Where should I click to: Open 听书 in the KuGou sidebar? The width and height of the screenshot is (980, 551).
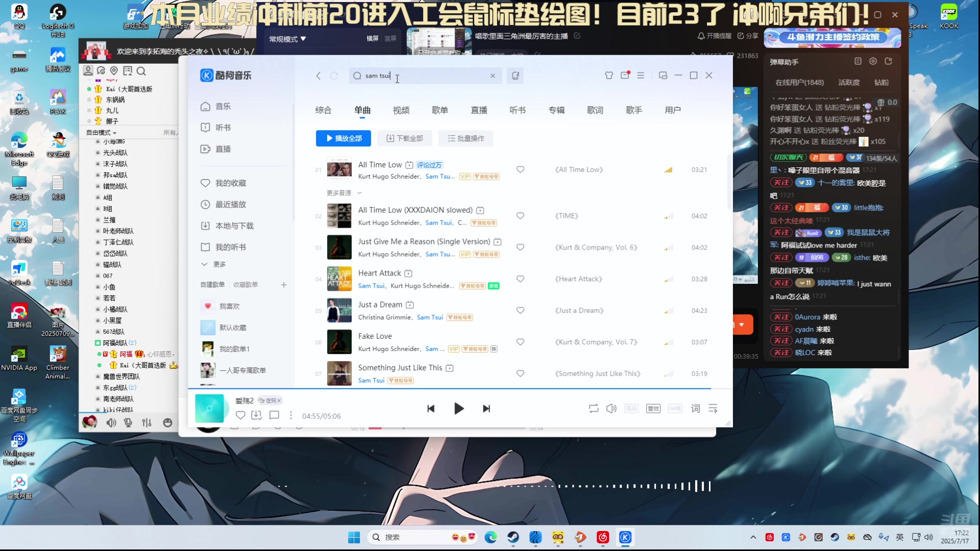tap(215, 128)
